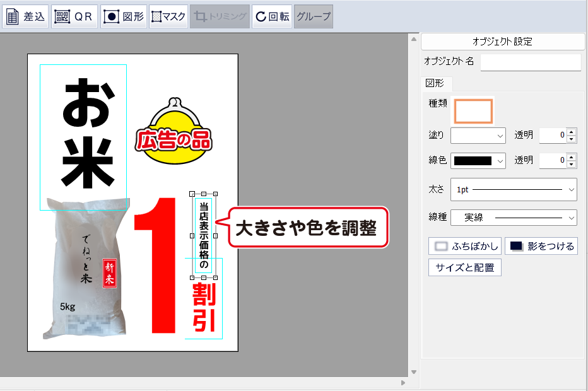The width and height of the screenshot is (588, 391).
Task: Switch to the 図形 tab
Action: tap(435, 83)
